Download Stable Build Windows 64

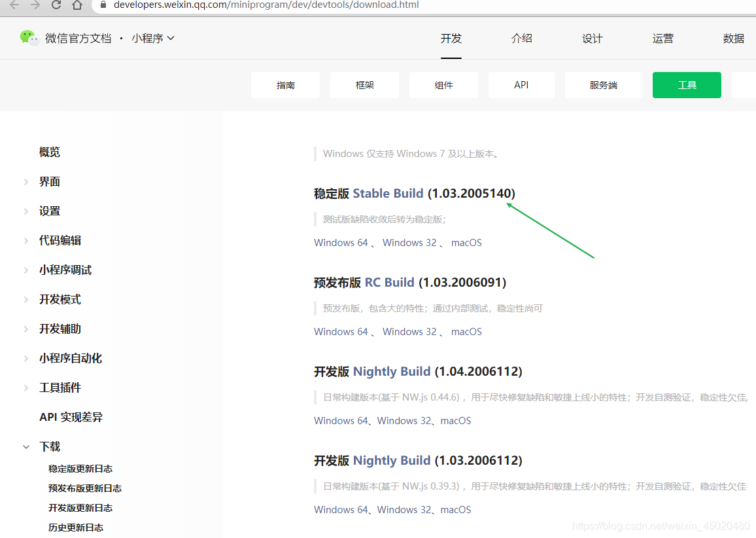click(341, 243)
